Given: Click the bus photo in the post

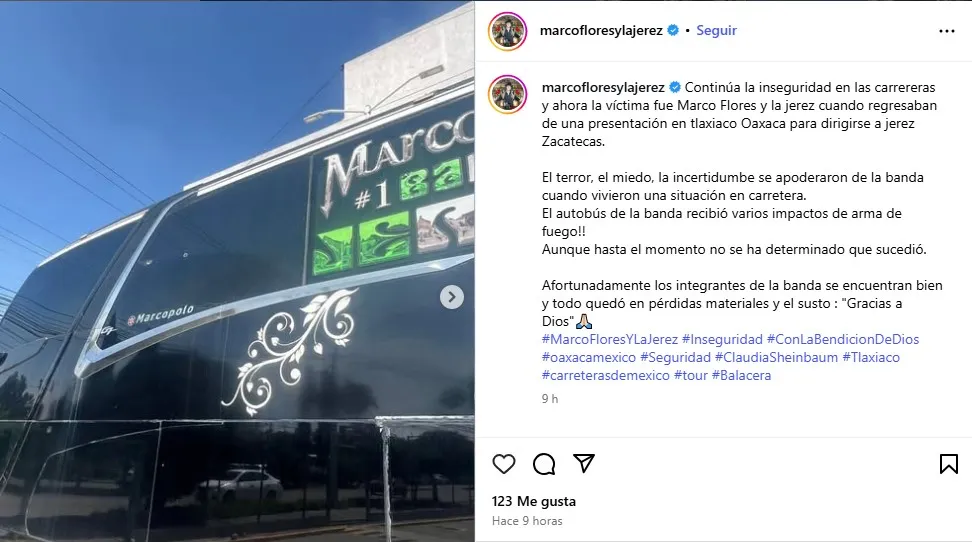Looking at the screenshot, I should [x=237, y=271].
